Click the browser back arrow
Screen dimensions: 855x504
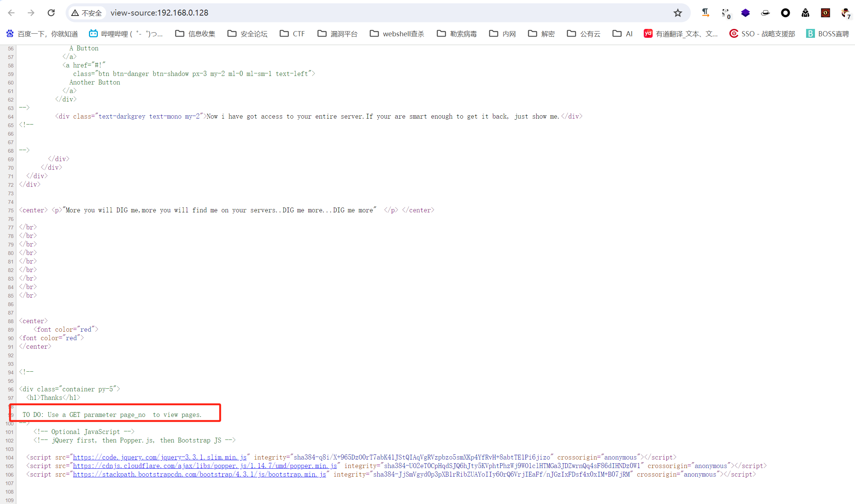[11, 13]
